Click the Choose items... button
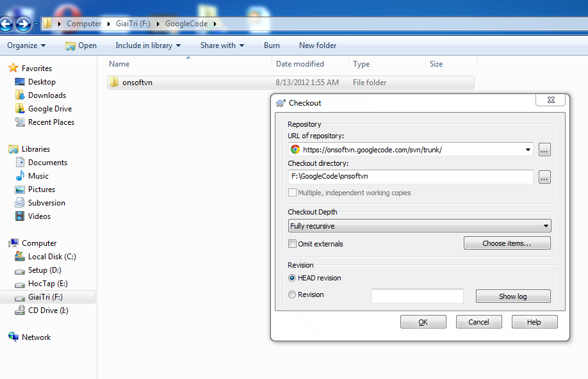The image size is (588, 379). (x=507, y=243)
